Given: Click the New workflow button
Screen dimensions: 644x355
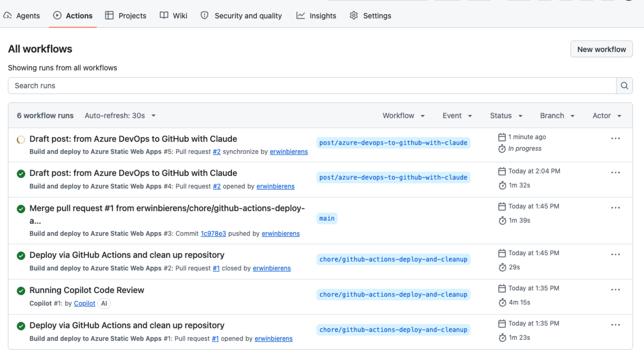Looking at the screenshot, I should [601, 49].
